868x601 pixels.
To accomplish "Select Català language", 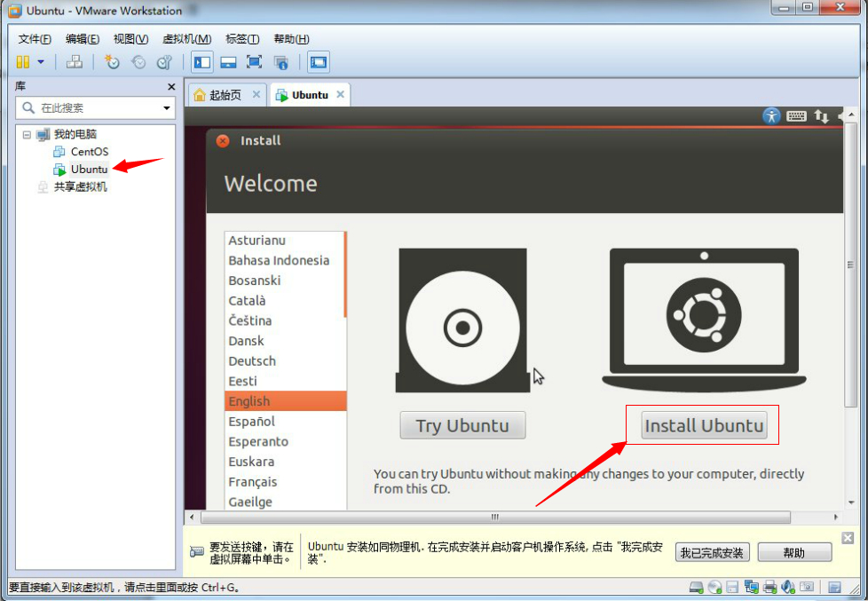I will (285, 301).
